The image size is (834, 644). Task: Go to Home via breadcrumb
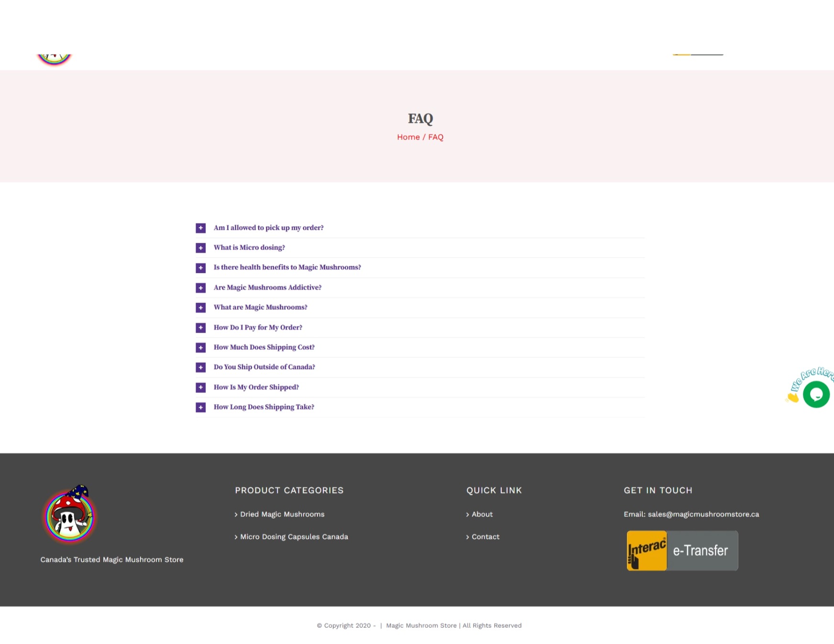click(x=408, y=137)
